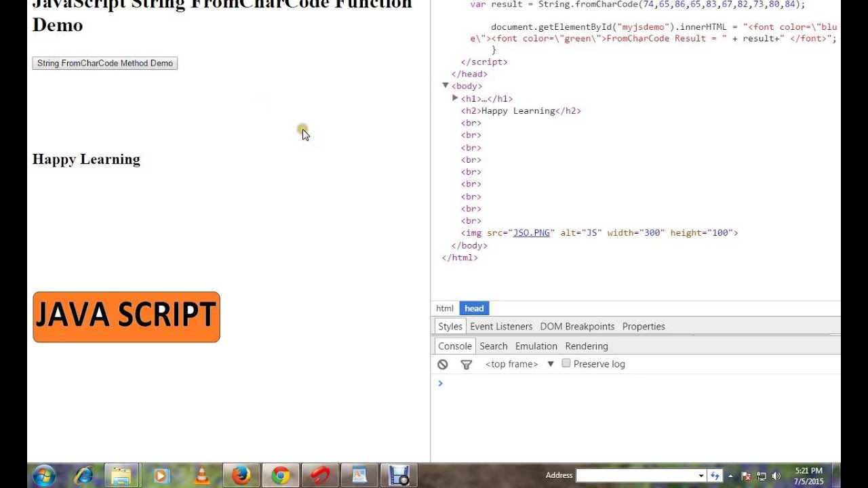868x488 pixels.
Task: Select the html breadcrumb
Action: 445,308
